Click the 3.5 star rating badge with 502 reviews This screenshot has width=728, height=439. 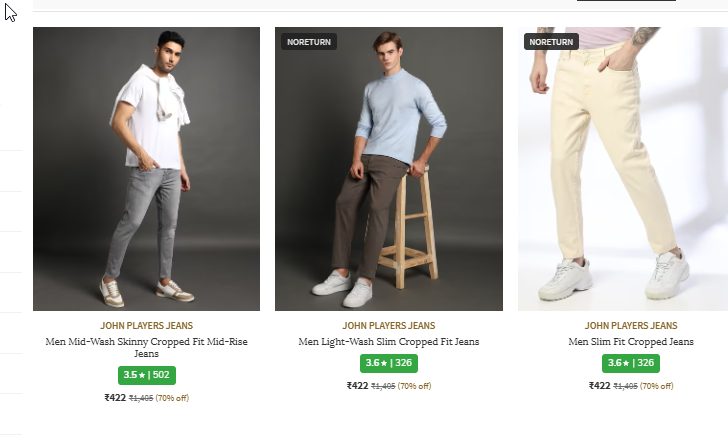(x=146, y=375)
